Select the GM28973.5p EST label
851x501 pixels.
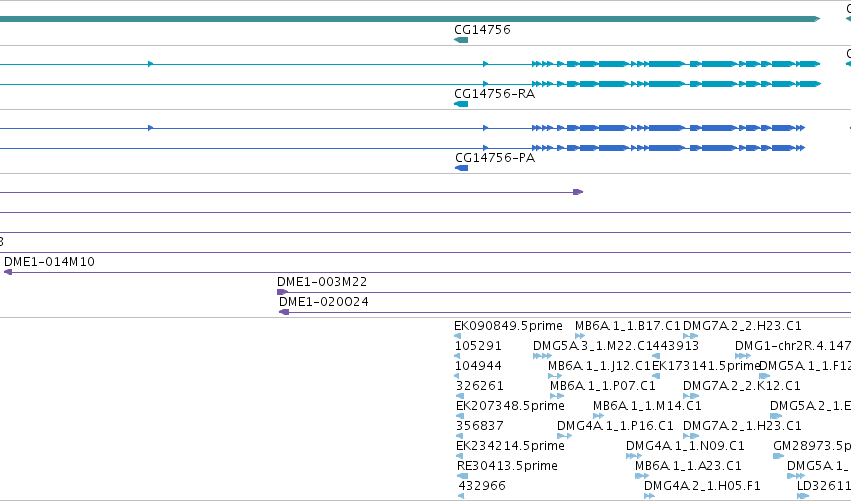[812, 446]
